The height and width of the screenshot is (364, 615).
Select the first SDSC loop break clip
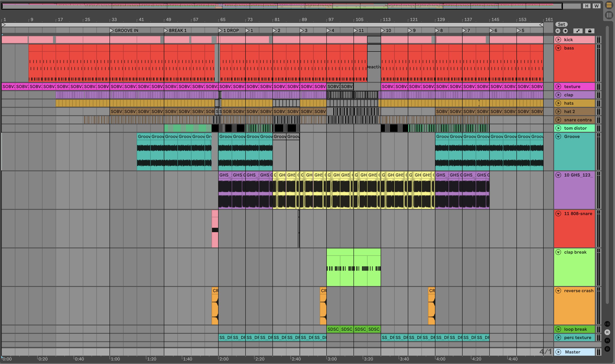(333, 329)
